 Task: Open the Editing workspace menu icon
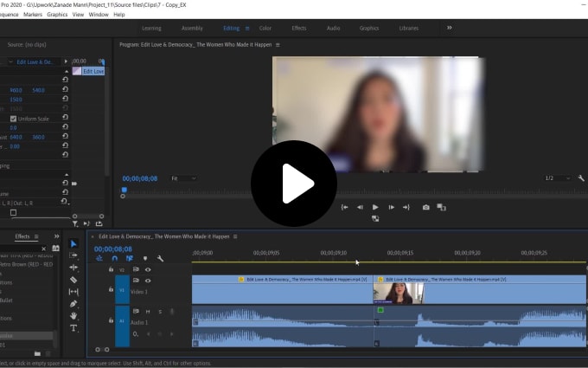pos(247,29)
